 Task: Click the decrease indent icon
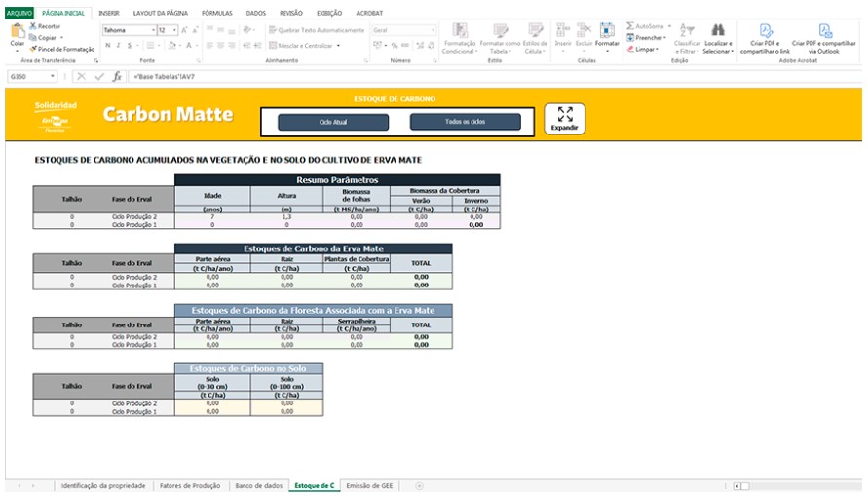246,46
